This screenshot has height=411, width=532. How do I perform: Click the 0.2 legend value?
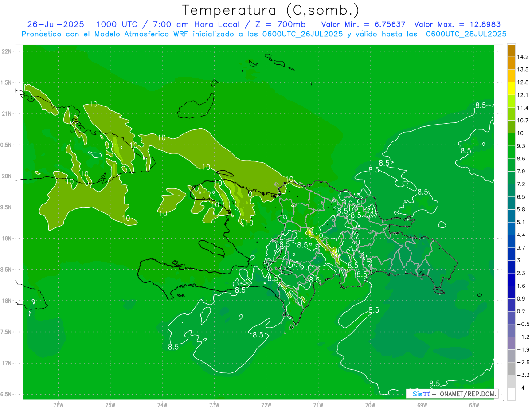coord(522,311)
